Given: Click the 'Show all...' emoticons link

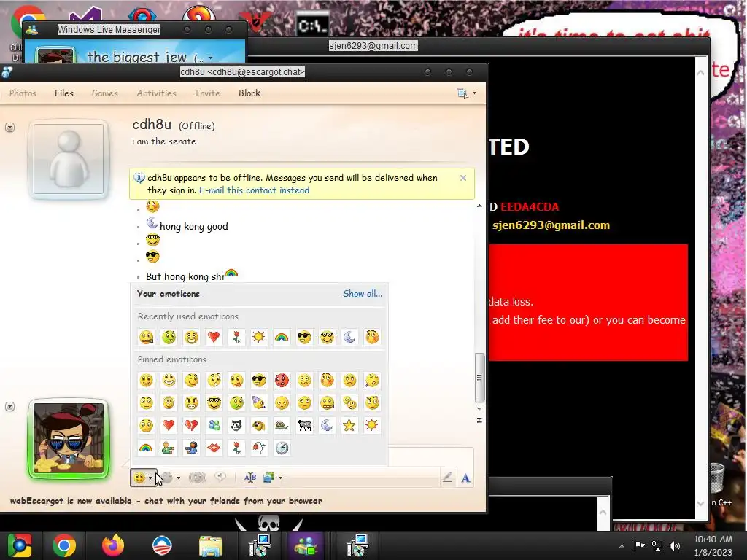Looking at the screenshot, I should pyautogui.click(x=363, y=294).
